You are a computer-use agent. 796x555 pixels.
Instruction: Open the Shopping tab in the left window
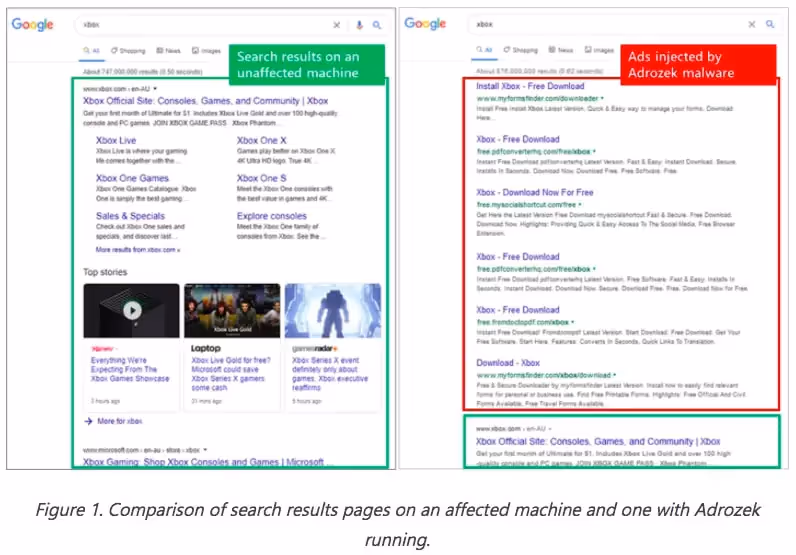(x=128, y=51)
